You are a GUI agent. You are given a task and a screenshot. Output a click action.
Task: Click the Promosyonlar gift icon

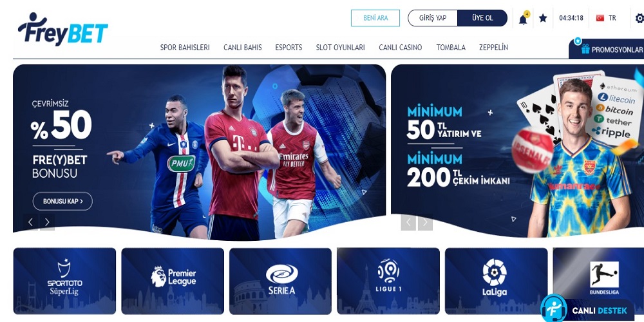tap(585, 50)
